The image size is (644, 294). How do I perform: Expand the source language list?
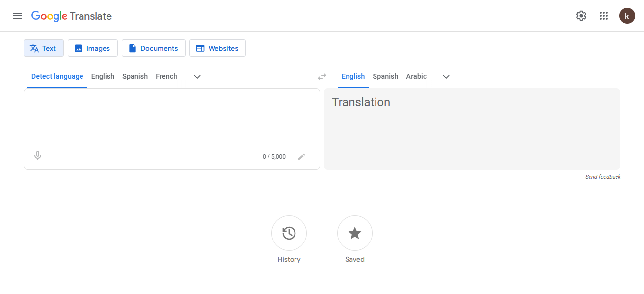point(197,77)
